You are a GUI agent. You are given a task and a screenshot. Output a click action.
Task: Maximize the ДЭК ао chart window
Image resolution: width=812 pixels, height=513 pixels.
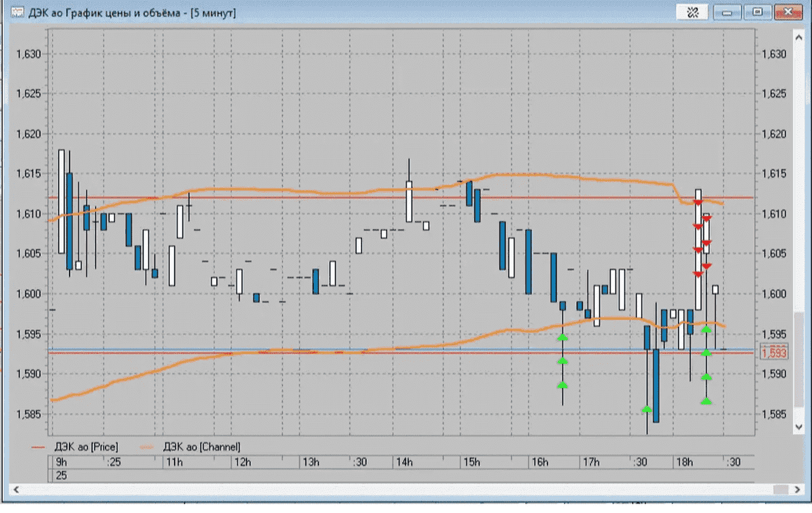(x=757, y=12)
